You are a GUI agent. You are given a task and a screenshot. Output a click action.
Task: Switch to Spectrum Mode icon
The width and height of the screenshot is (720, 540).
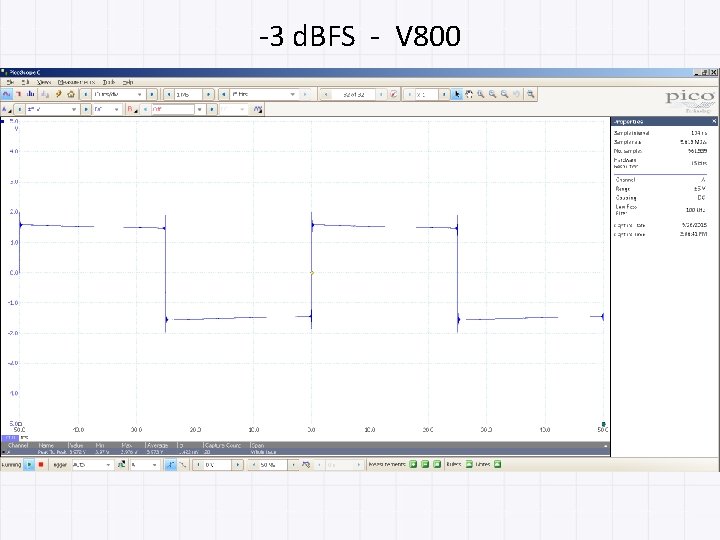point(31,94)
